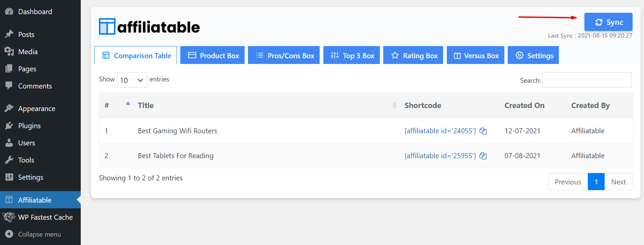Select Affiliatable menu item in sidebar
This screenshot has height=245, width=644.
35,200
